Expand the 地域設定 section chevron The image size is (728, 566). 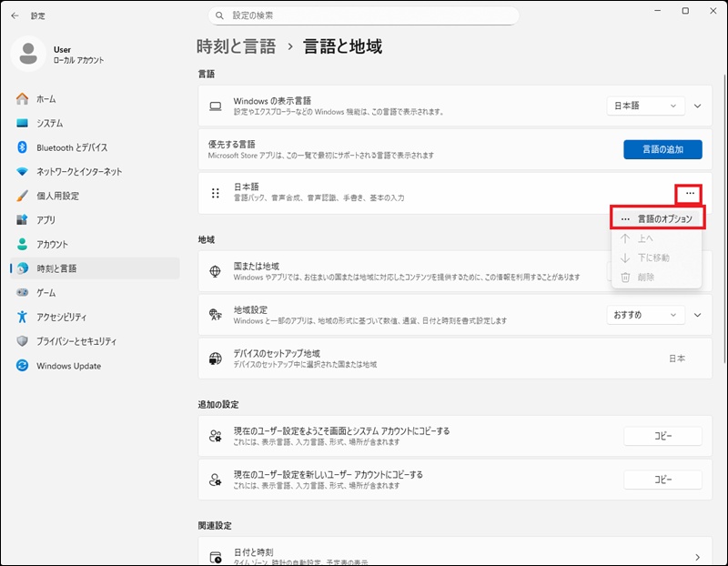[698, 314]
